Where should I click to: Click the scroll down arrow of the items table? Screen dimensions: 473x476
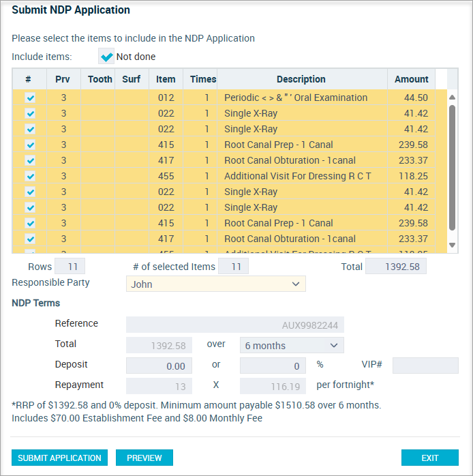click(452, 245)
